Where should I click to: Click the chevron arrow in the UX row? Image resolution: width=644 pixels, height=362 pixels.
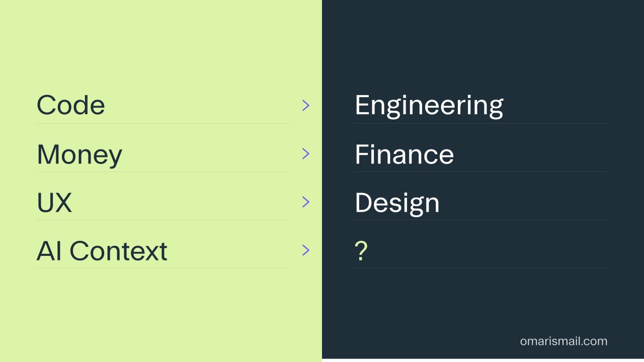[305, 202]
